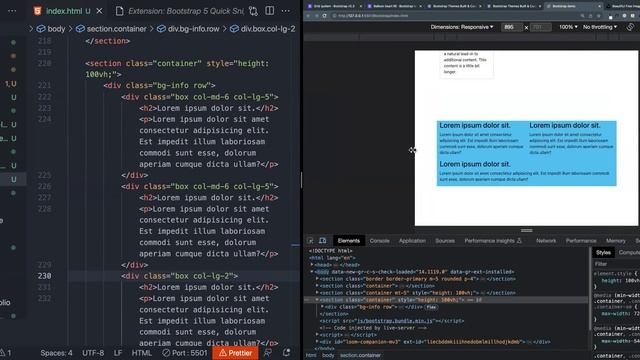Open the notifications bell in status bar
This screenshot has height=360, width=640.
coord(287,353)
